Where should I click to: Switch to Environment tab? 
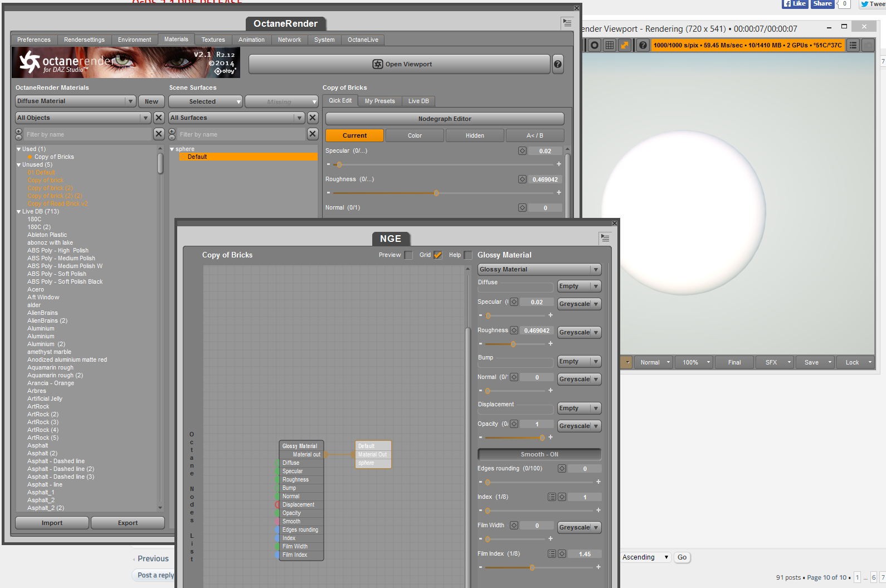[x=134, y=40]
